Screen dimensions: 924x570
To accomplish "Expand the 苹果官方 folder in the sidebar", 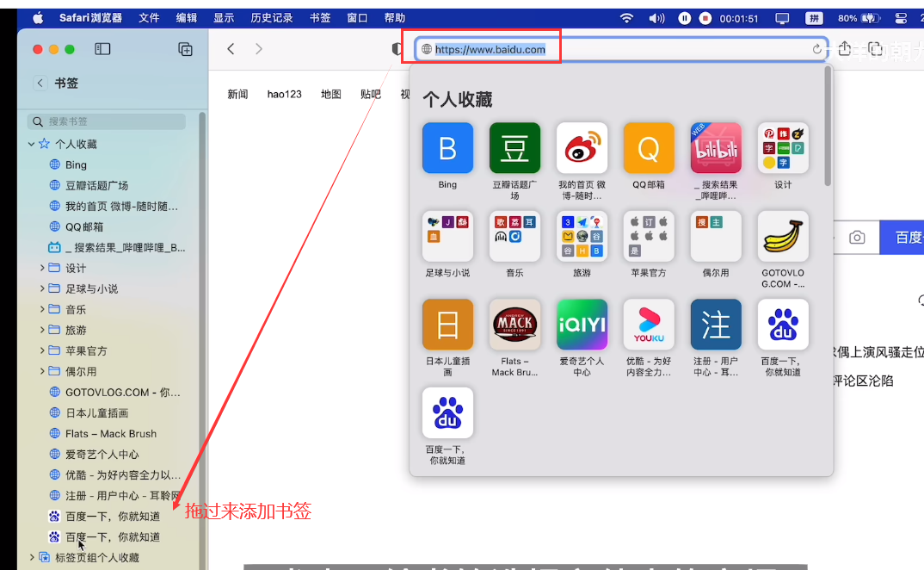I will tap(42, 350).
